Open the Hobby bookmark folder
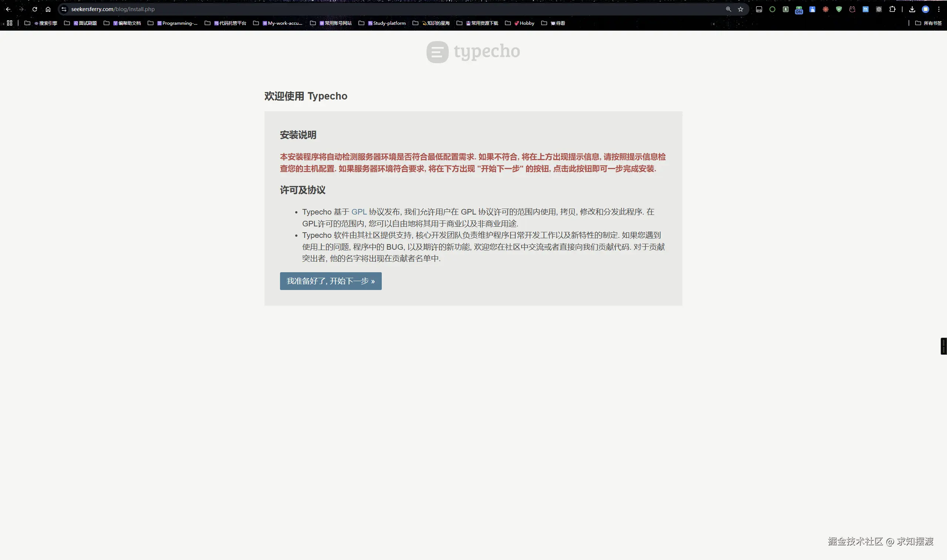The width and height of the screenshot is (947, 560). (x=519, y=23)
